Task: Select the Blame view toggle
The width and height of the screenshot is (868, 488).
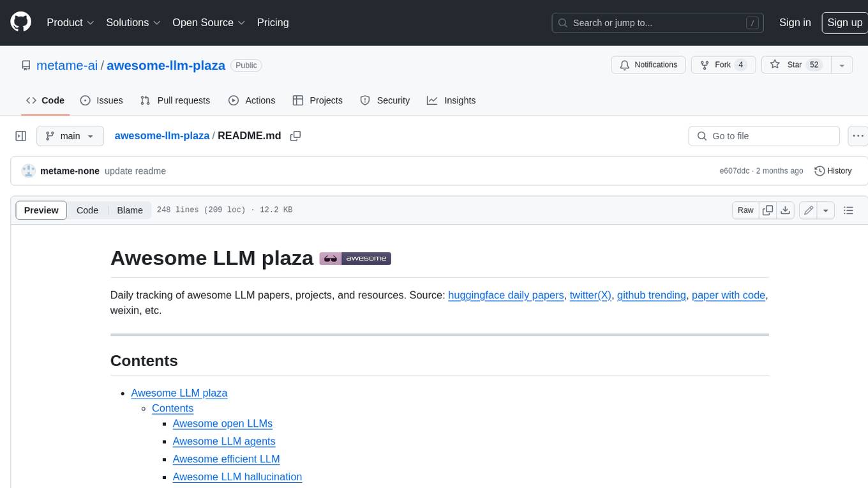Action: tap(130, 210)
